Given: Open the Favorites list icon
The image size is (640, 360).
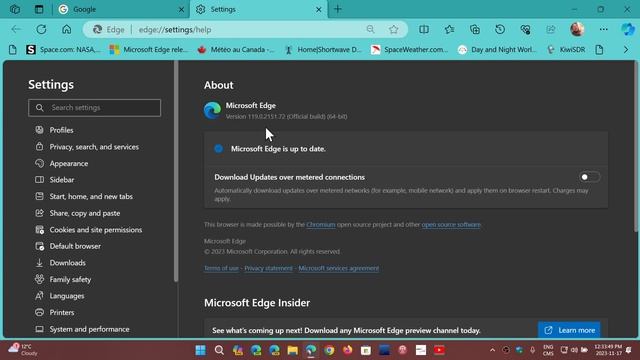Looking at the screenshot, I should pos(449,29).
